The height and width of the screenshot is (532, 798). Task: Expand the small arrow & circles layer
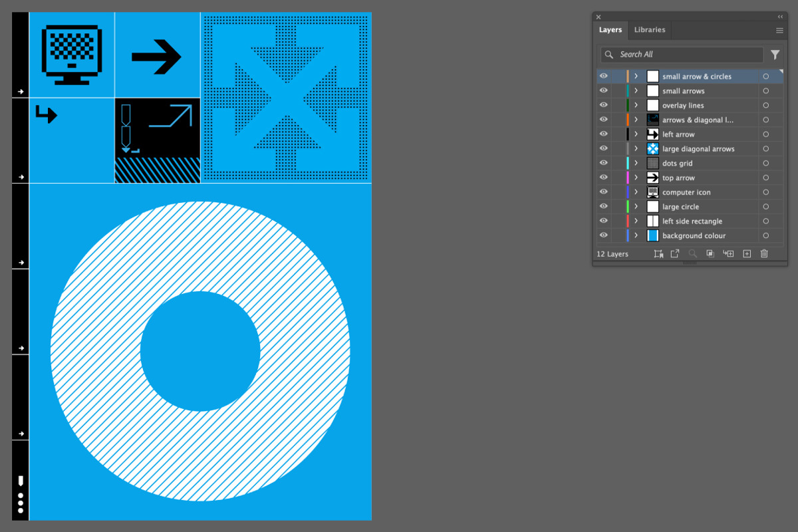click(636, 76)
